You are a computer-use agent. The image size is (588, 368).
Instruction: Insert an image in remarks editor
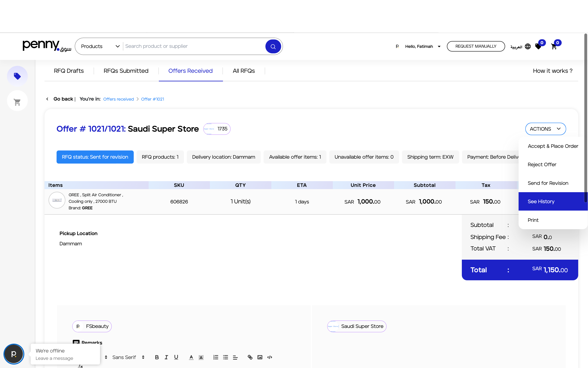tap(260, 357)
